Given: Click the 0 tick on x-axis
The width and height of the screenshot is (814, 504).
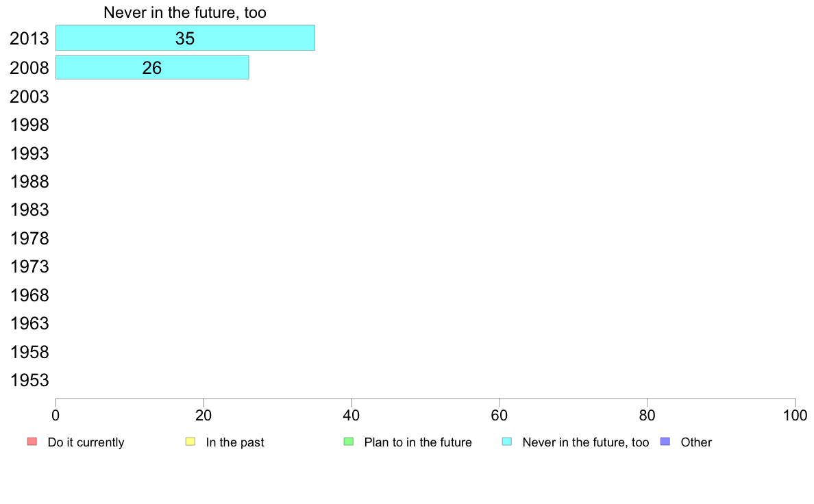Looking at the screenshot, I should point(56,415).
